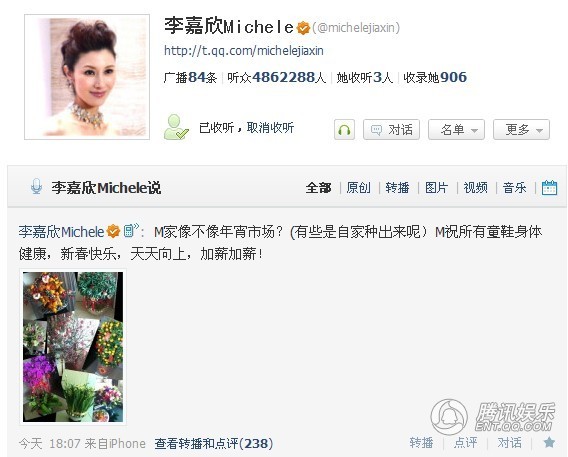Click 取消收听 to unfollow
The height and width of the screenshot is (457, 568).
click(x=270, y=127)
